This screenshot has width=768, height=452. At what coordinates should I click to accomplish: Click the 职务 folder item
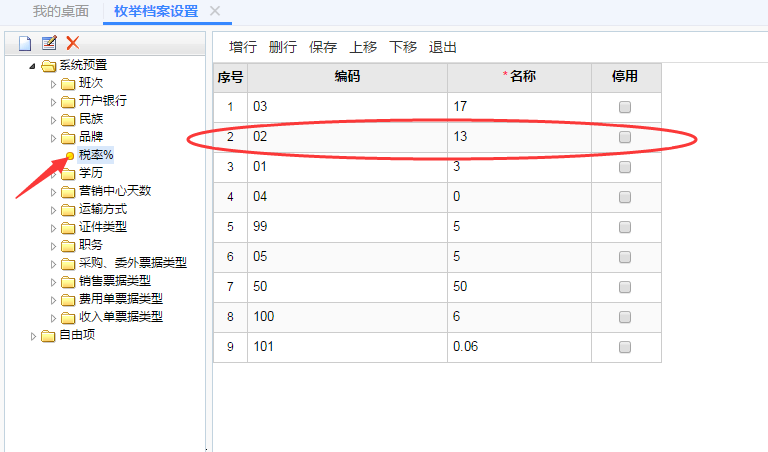(90, 245)
